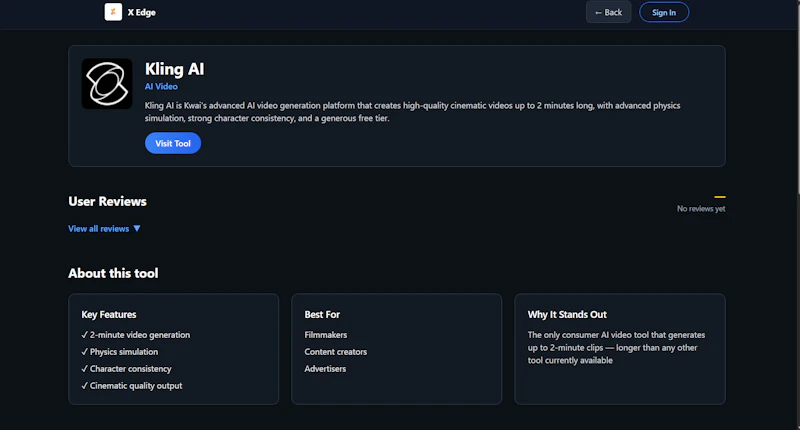Click the blue Visit Tool button
The height and width of the screenshot is (430, 800).
coord(173,143)
